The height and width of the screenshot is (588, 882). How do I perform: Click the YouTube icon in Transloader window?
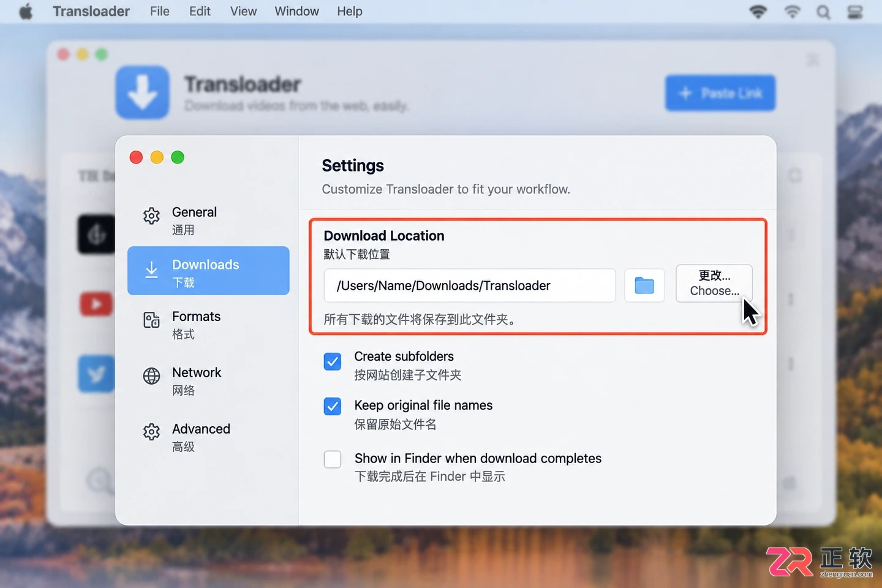point(96,304)
